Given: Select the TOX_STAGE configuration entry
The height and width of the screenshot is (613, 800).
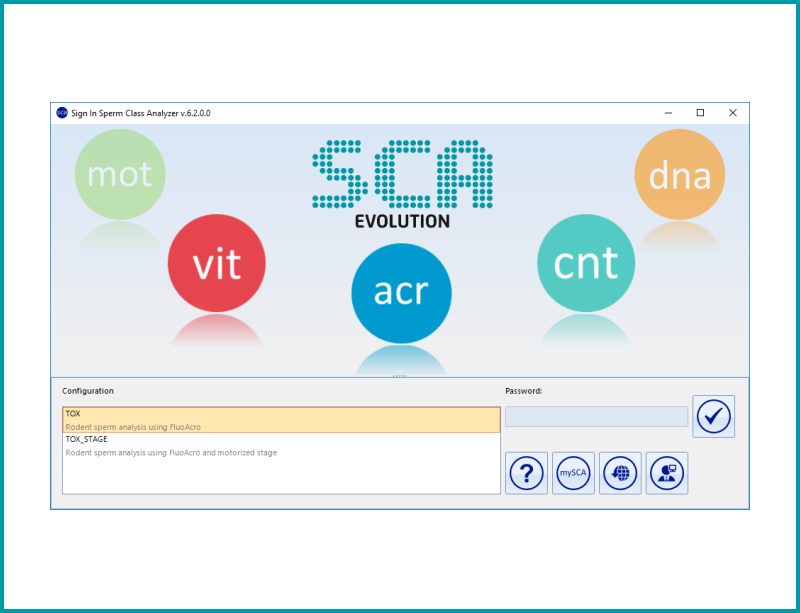Looking at the screenshot, I should point(281,446).
